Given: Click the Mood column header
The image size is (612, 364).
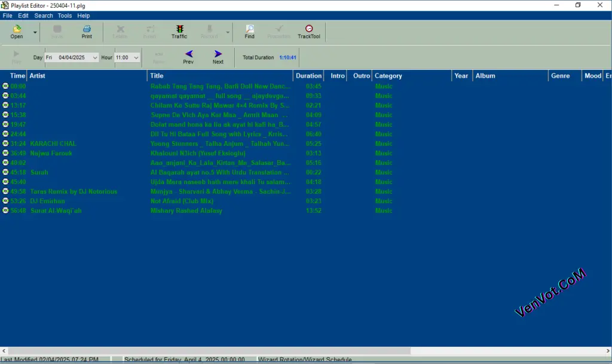Looking at the screenshot, I should point(592,76).
